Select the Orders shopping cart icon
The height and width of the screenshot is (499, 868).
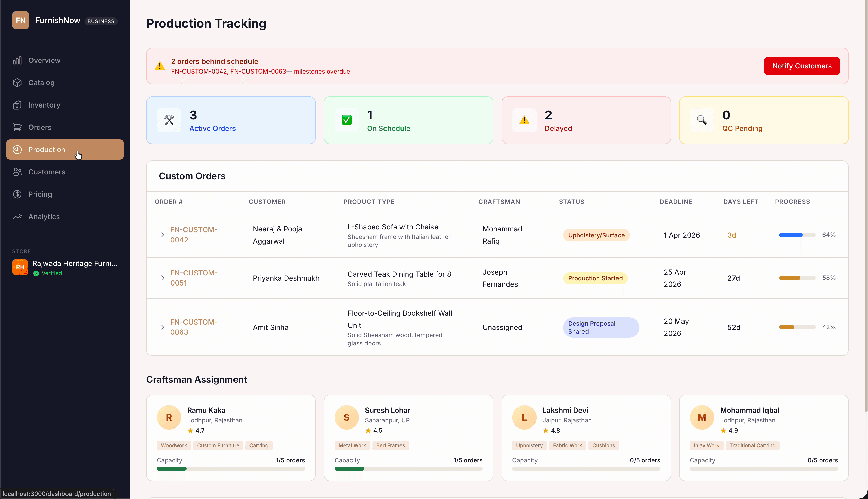17,127
